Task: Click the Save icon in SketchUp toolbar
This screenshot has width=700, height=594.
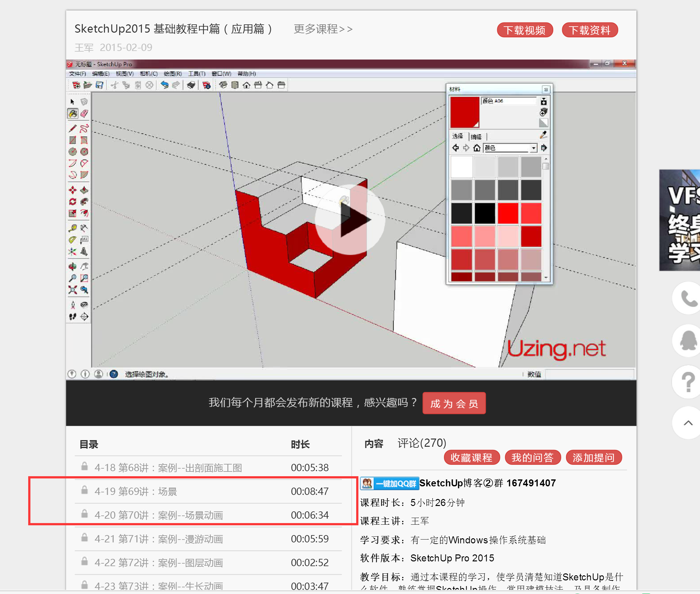Action: [x=100, y=85]
